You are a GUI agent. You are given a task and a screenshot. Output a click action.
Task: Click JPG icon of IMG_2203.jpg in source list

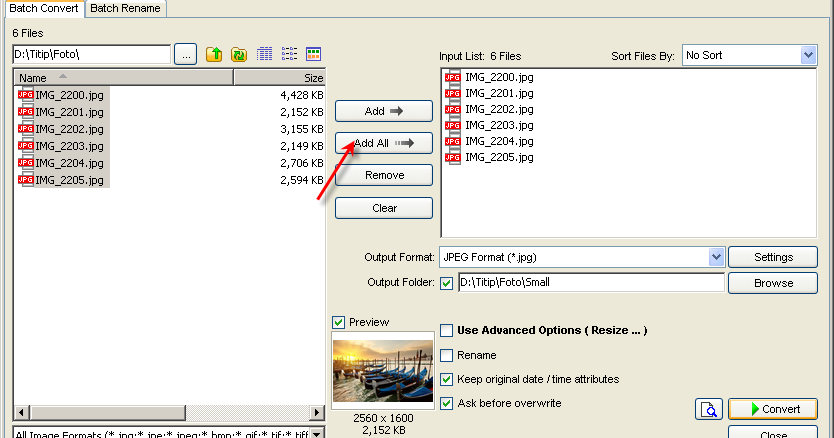26,146
